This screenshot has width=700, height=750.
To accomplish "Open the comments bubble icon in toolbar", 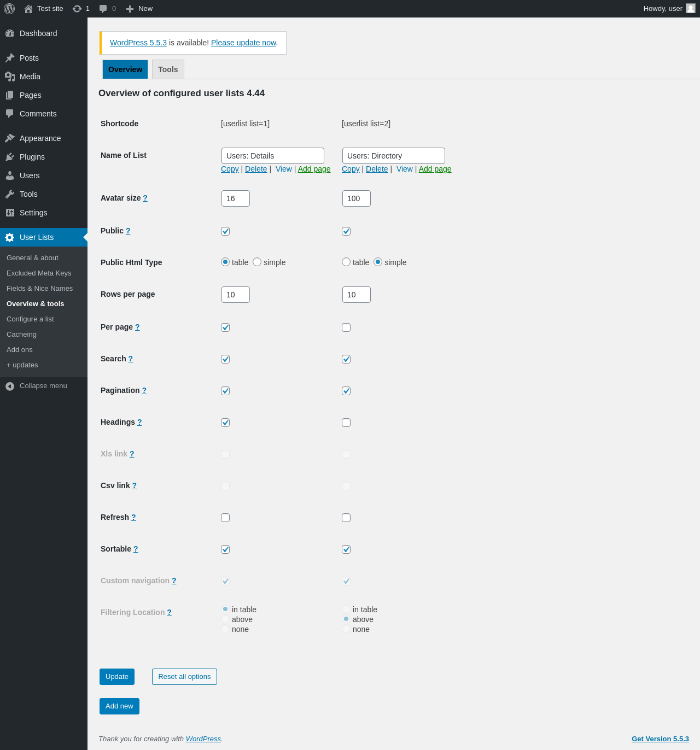I will tap(103, 9).
